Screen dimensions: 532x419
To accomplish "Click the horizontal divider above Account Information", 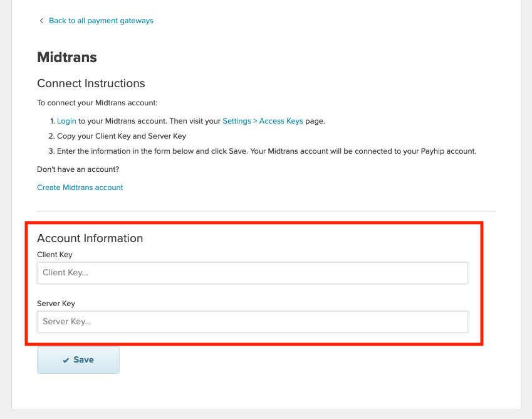I will pyautogui.click(x=266, y=211).
